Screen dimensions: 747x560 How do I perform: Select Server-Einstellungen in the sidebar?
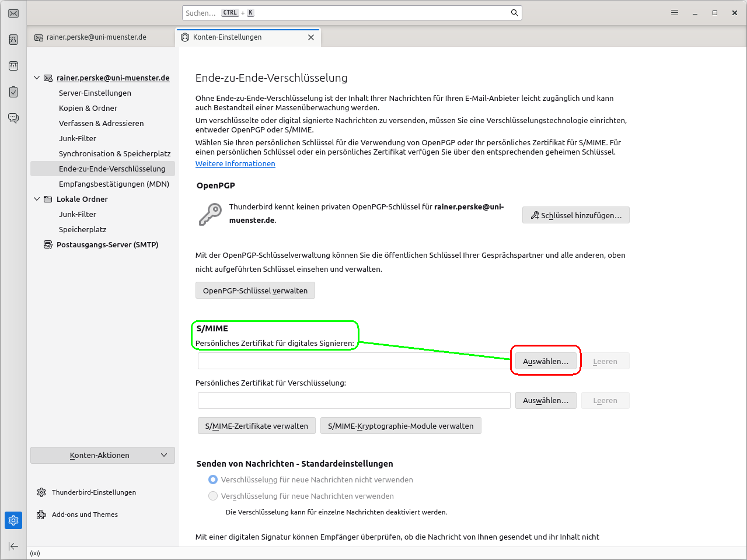[x=95, y=93]
